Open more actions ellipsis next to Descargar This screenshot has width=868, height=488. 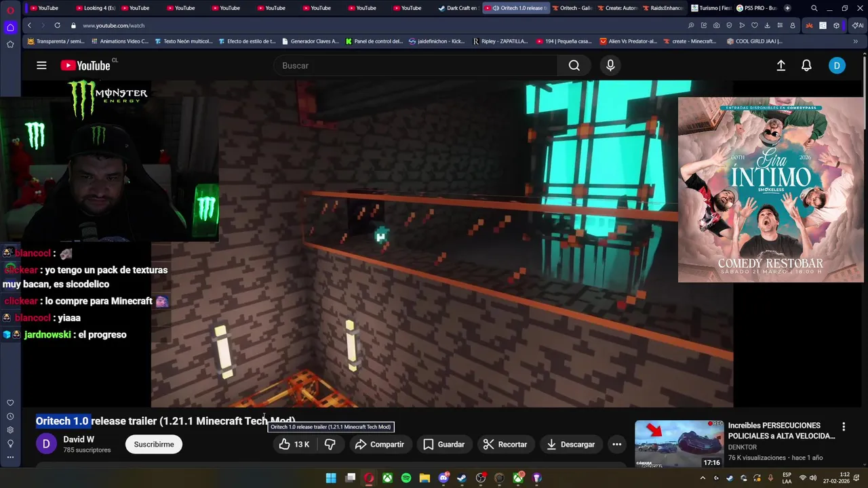tap(617, 445)
